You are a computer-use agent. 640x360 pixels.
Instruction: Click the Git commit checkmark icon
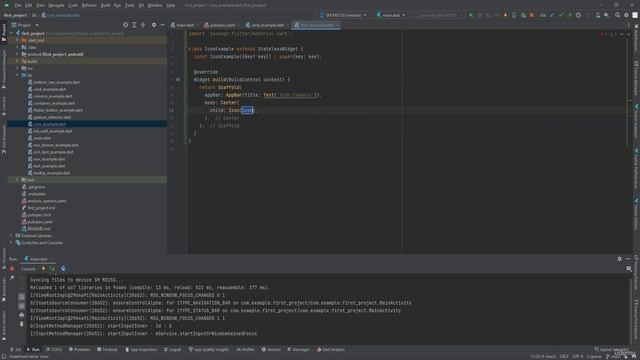[x=561, y=15]
